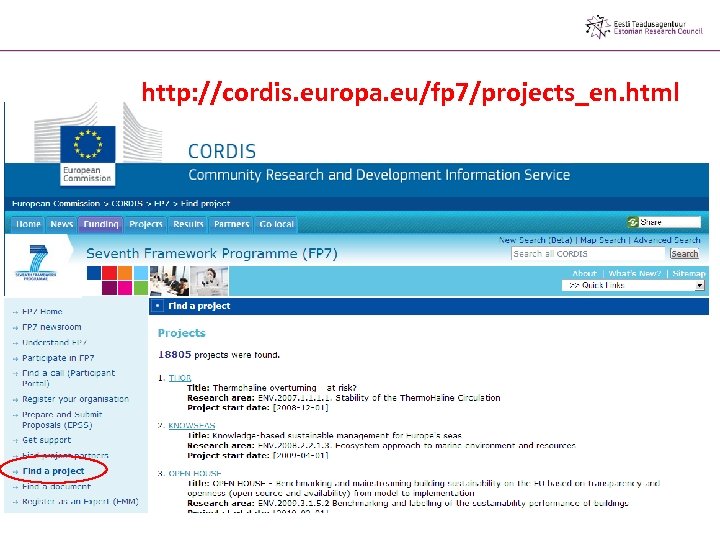Click the blue color square in banner
The height and width of the screenshot is (540, 720).
point(94,273)
